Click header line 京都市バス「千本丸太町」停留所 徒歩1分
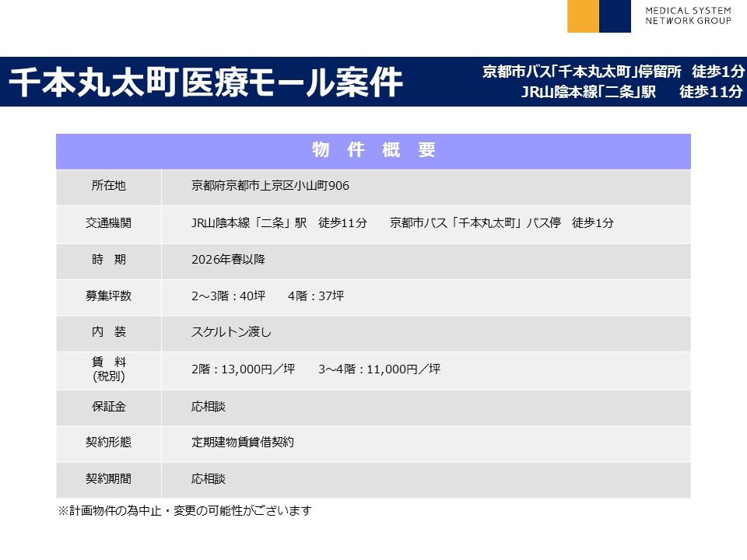747x560 pixels. (613, 72)
